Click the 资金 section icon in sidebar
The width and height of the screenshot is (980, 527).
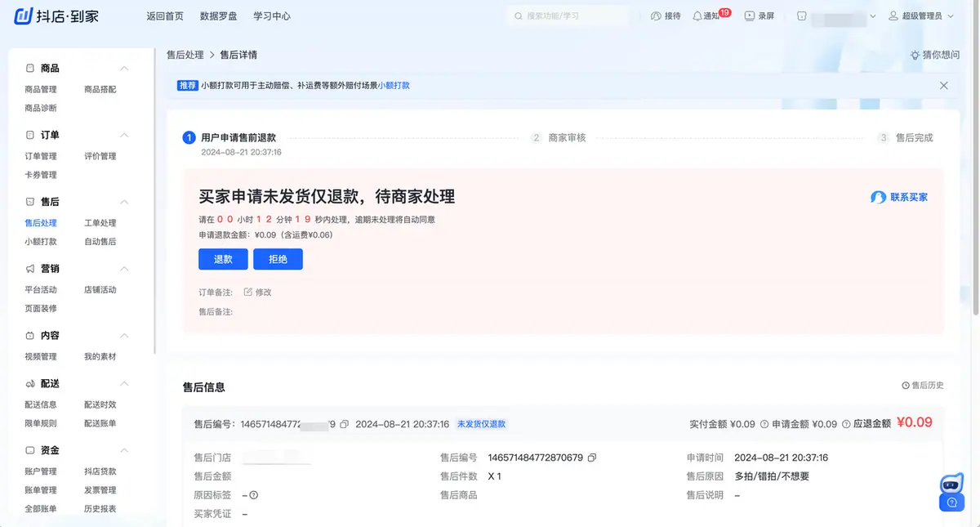click(x=30, y=450)
